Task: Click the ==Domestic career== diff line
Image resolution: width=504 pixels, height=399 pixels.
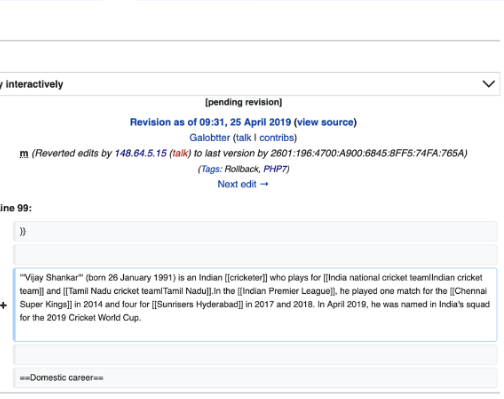Action: click(255, 378)
